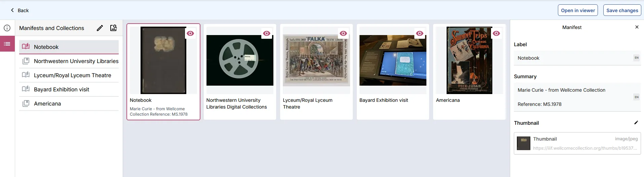Click the Notebook label input field
Viewport: 644px width, 177px height.
[572, 58]
